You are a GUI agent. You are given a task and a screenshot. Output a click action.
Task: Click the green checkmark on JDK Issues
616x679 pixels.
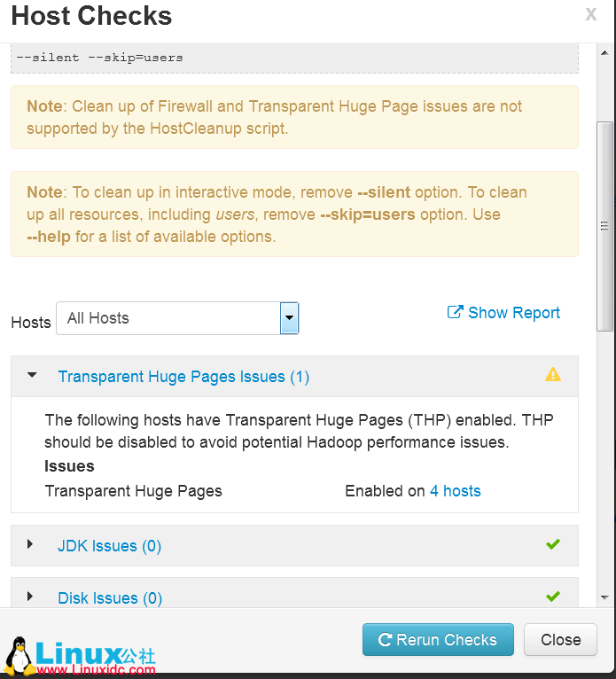553,544
